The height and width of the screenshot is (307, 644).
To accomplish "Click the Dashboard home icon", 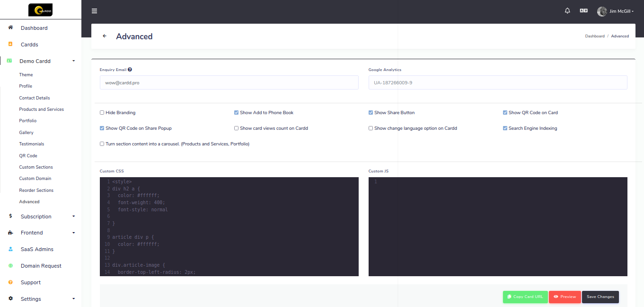I will [x=10, y=28].
